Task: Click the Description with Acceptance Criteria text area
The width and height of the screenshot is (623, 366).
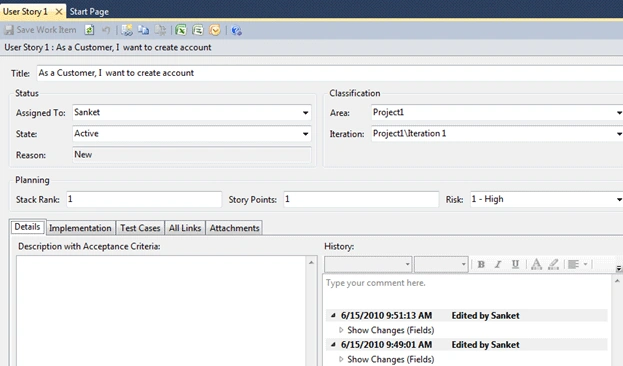Action: (161, 311)
